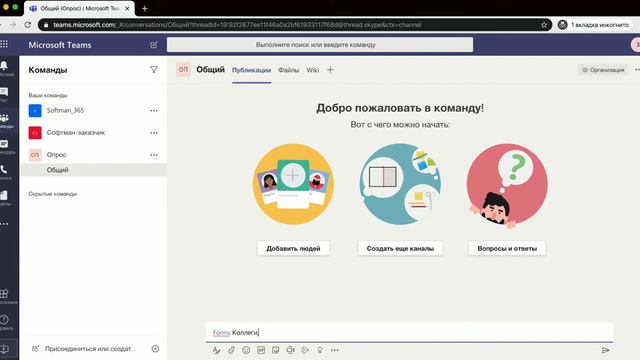Open sticker picker in compose bar
Image resolution: width=640 pixels, height=360 pixels.
(x=276, y=350)
